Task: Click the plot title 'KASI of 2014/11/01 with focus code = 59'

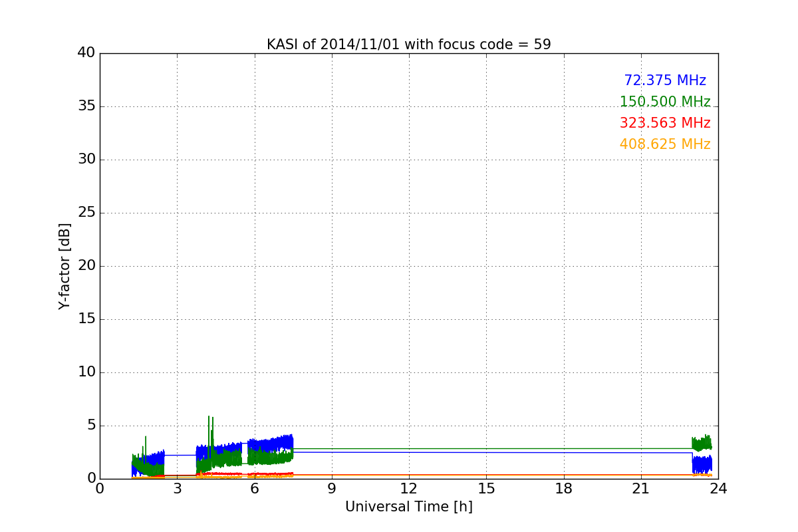Action: click(x=409, y=45)
